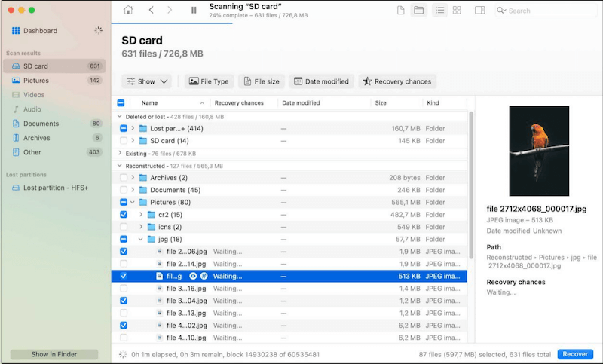The width and height of the screenshot is (603, 364).
Task: Select the file 4...02.jpg row
Action: (x=289, y=325)
